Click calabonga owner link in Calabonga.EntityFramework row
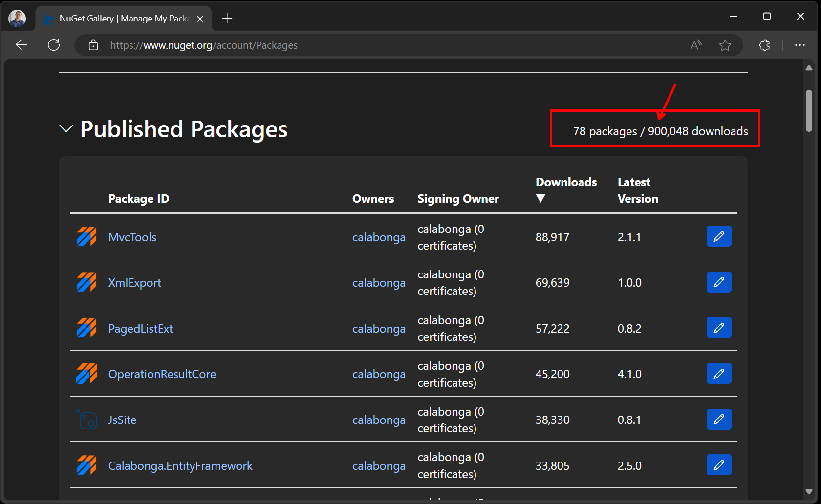The width and height of the screenshot is (821, 504). tap(379, 466)
